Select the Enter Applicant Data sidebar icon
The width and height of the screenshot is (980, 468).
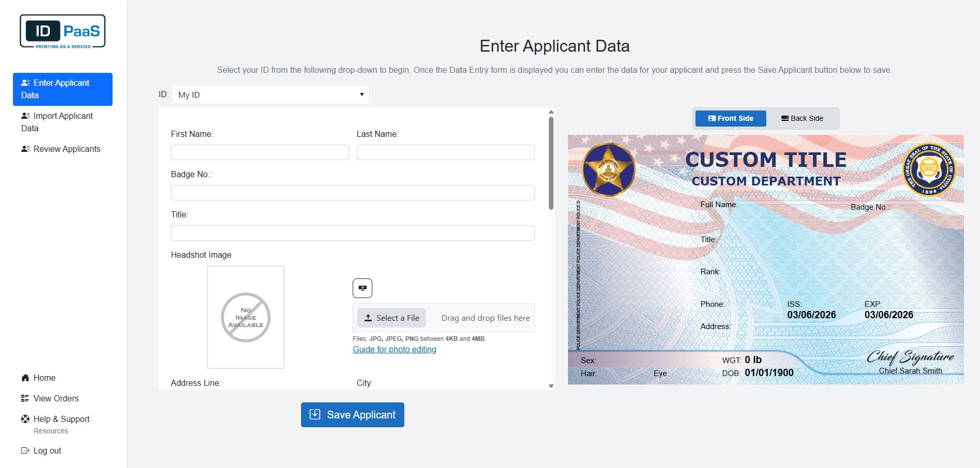25,82
